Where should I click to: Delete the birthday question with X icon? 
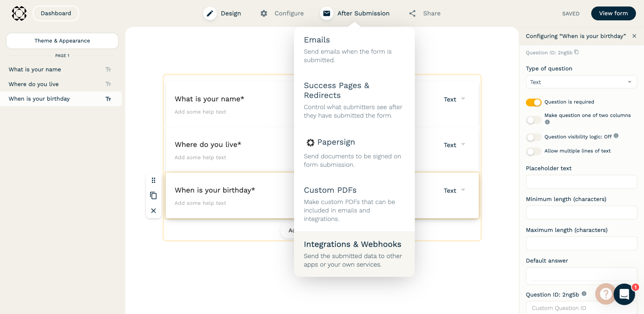click(x=153, y=211)
